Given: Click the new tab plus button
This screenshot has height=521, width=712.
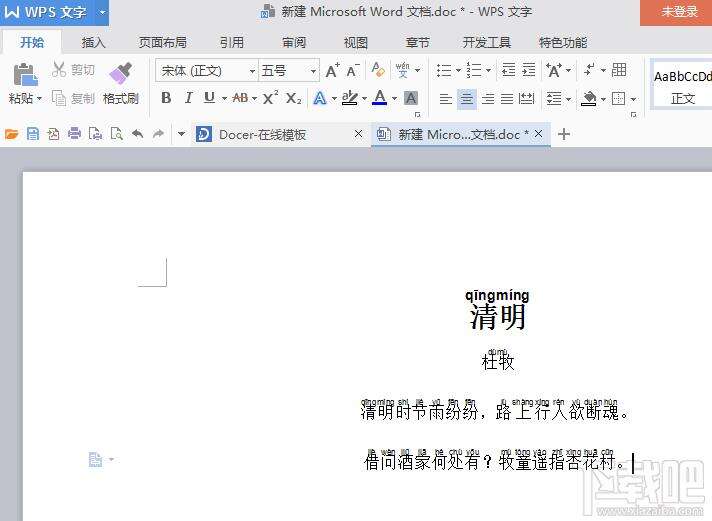Looking at the screenshot, I should click(x=564, y=134).
